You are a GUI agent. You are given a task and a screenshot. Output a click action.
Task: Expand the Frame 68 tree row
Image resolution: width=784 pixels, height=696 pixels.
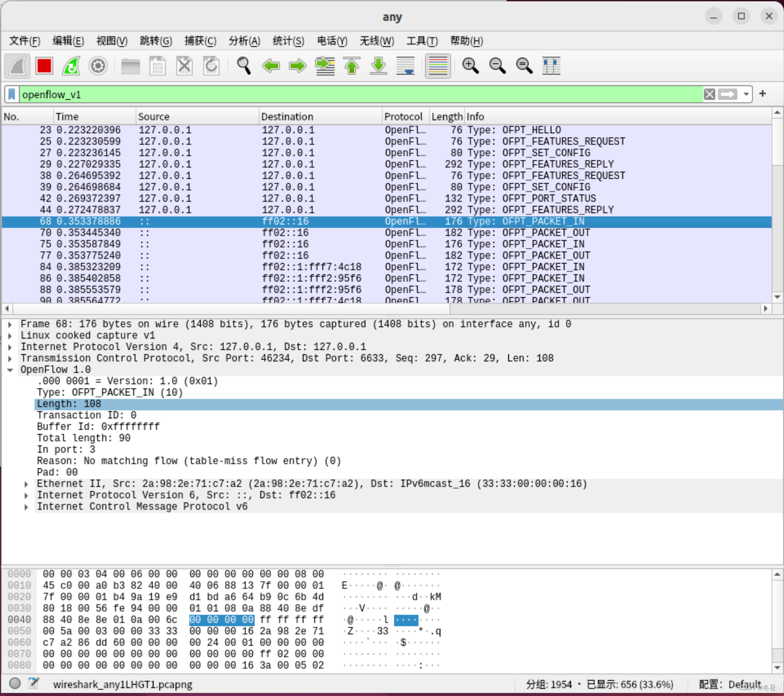tap(10, 324)
